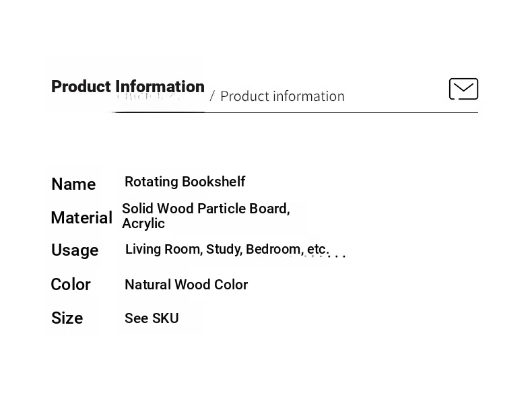This screenshot has height=393, width=532.
Task: Select the lighter "Product information" subtitle text
Action: pos(282,96)
